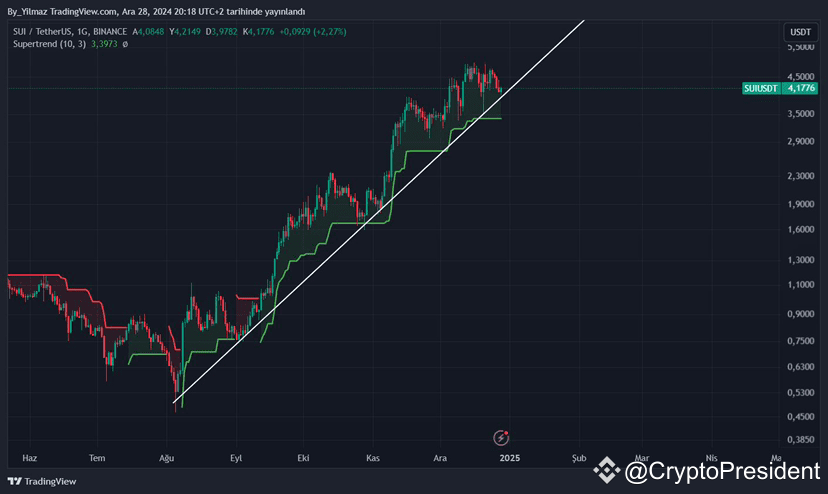Click the 0,3850 price axis label

point(801,440)
